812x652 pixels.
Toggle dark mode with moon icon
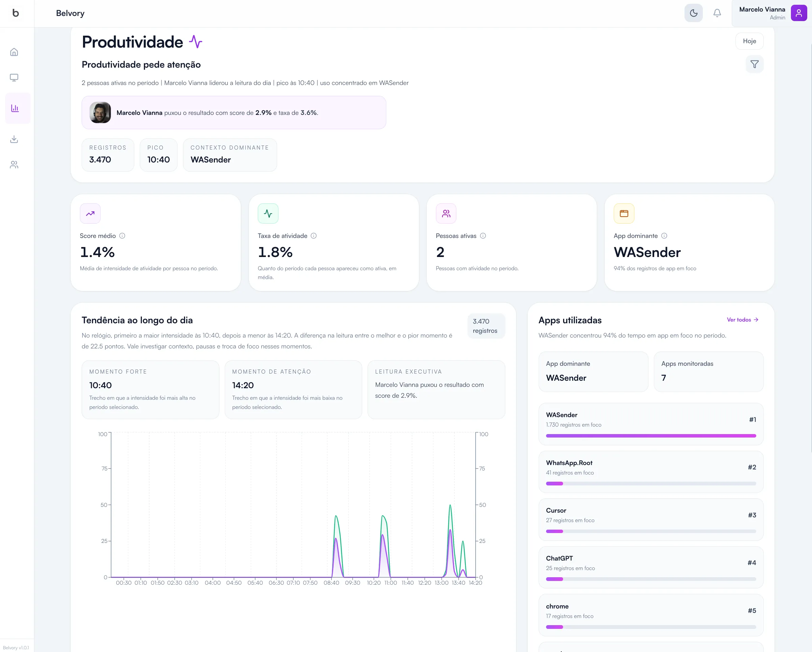693,13
